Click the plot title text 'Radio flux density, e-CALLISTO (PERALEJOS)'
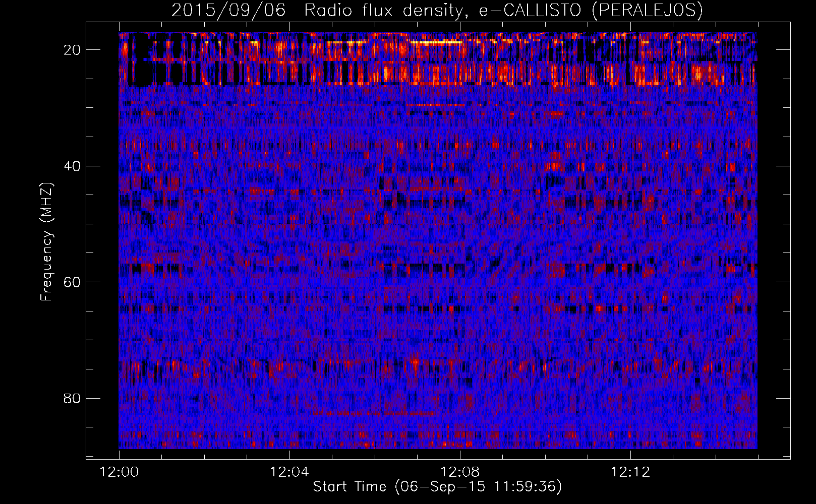Screen dimensions: 816x504 coord(503,10)
